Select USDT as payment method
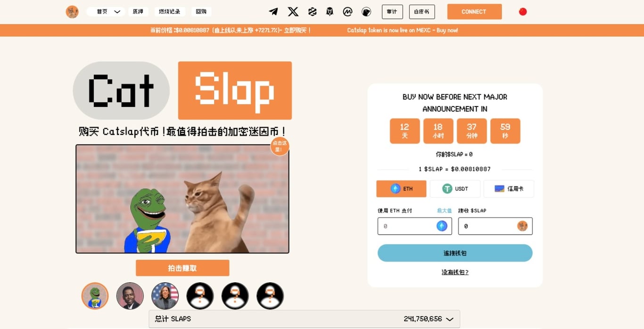This screenshot has height=329, width=644. (x=455, y=189)
